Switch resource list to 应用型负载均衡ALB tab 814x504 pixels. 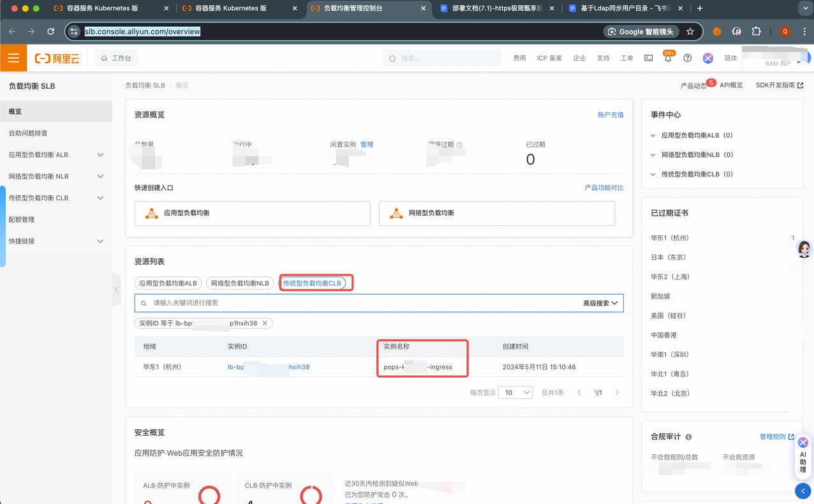168,283
